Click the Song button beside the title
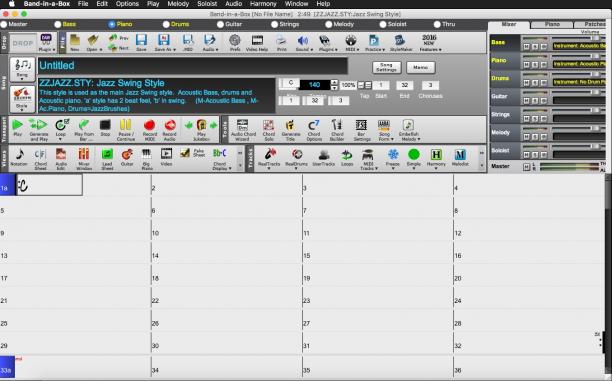 click(22, 69)
